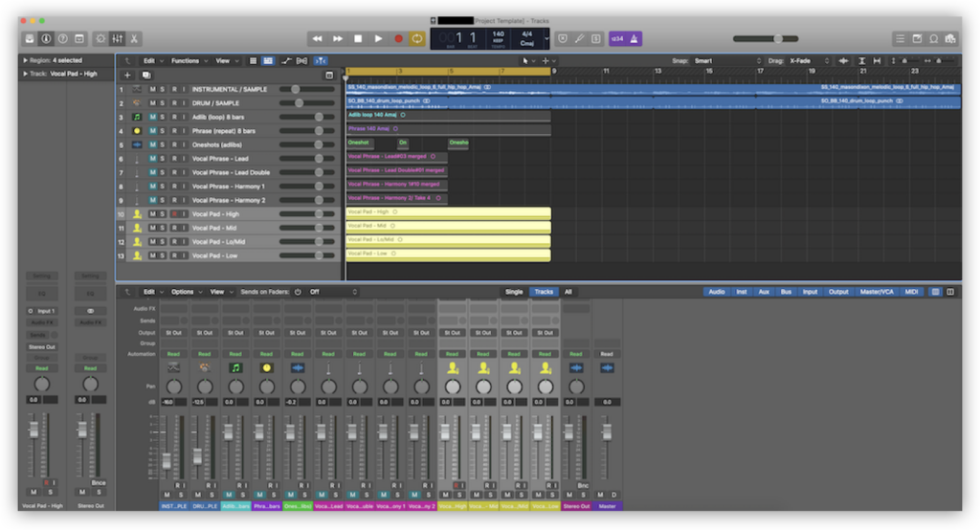Toggle the blue Catch Playhead button
Image resolution: width=980 pixels, height=530 pixels.
pyautogui.click(x=321, y=60)
